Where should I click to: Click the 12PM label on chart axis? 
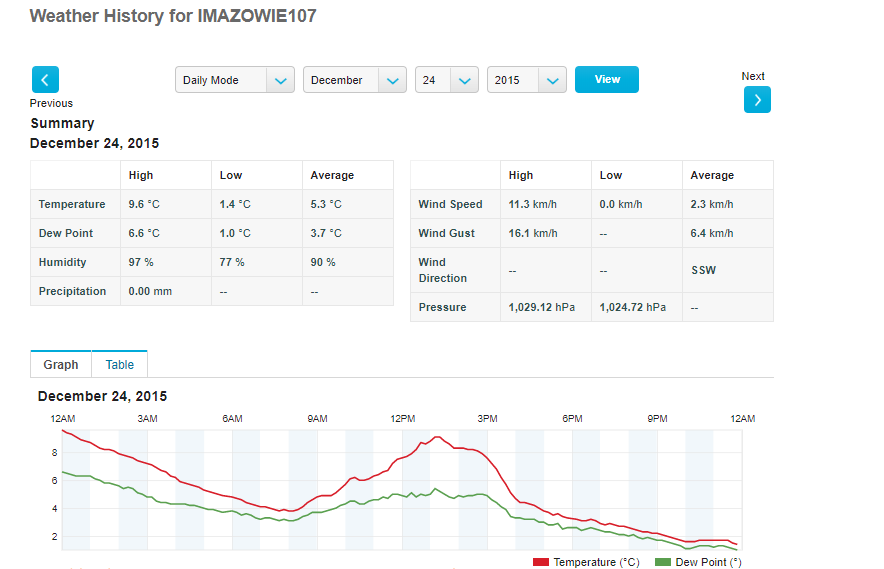click(x=403, y=418)
